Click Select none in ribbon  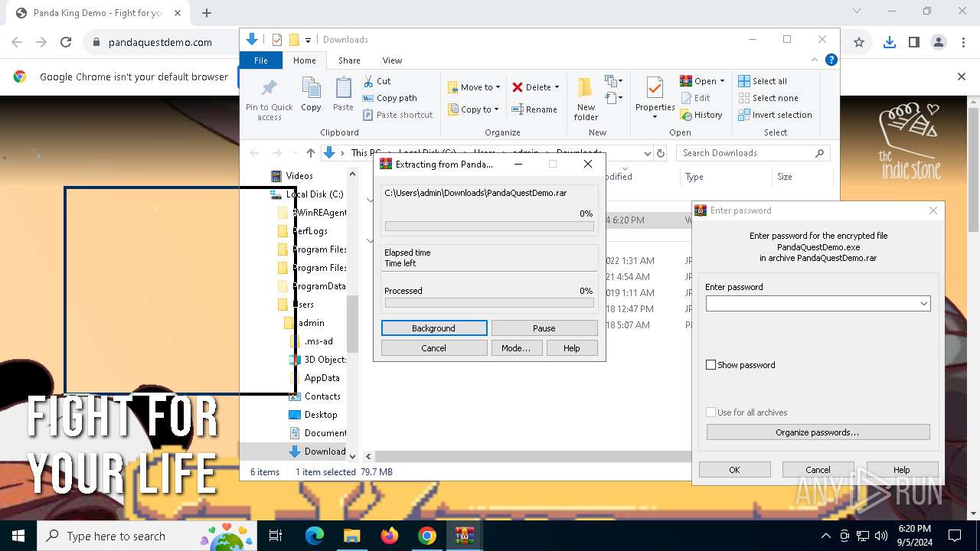coord(768,98)
